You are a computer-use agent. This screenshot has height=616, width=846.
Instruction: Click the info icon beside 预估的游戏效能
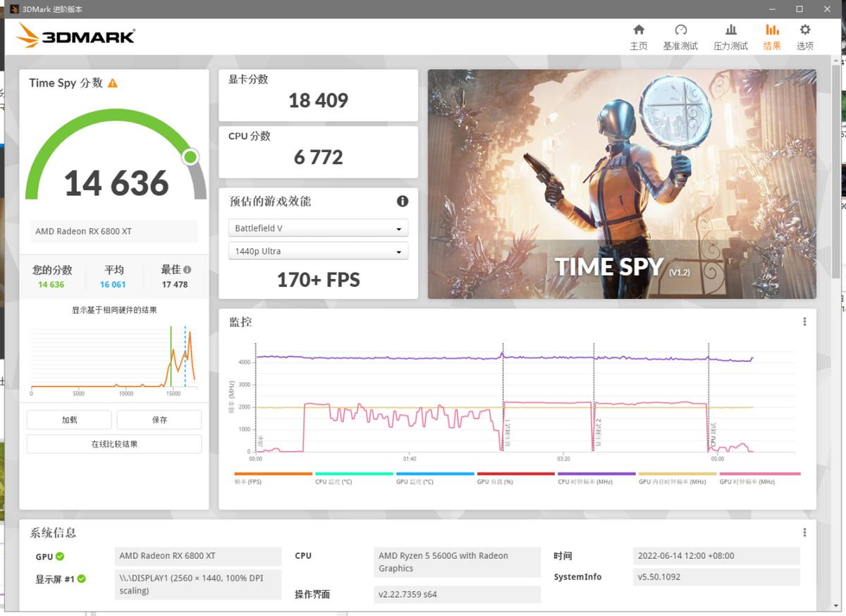tap(403, 201)
